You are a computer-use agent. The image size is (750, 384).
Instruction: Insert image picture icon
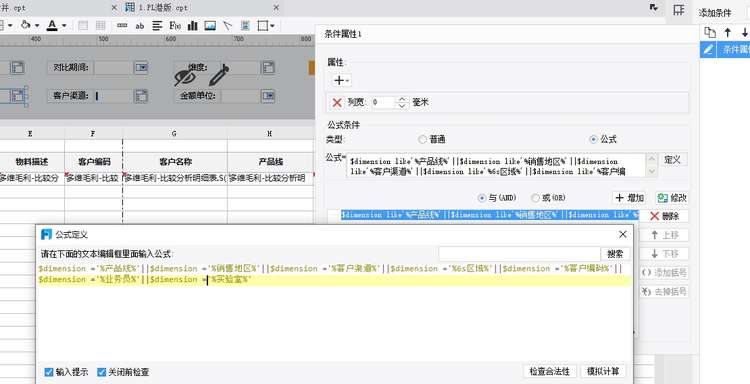210,25
